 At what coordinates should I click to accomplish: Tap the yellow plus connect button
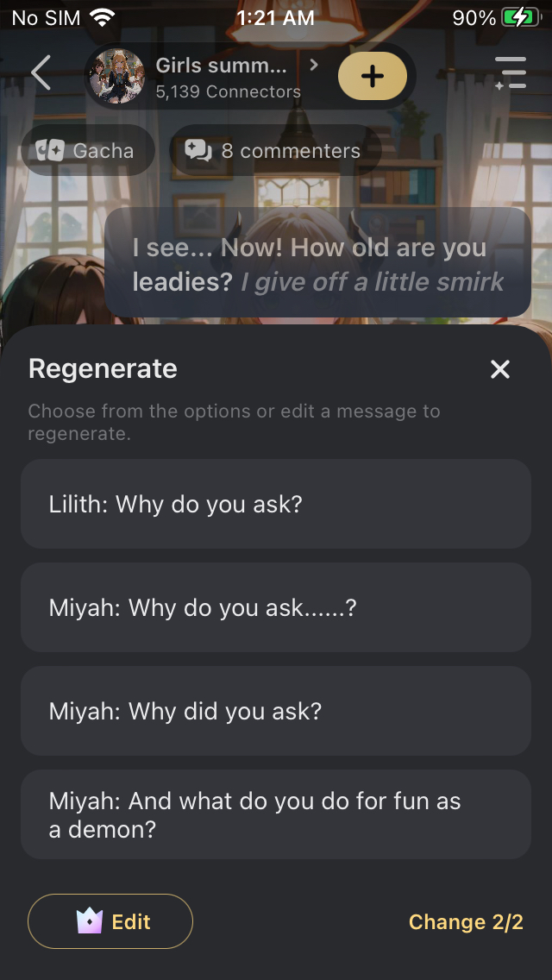(x=372, y=76)
